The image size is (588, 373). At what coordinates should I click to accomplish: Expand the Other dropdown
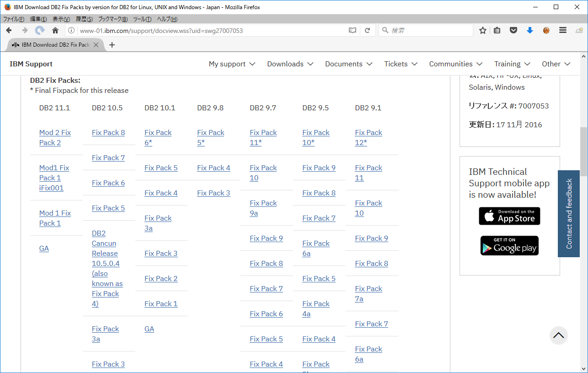pyautogui.click(x=556, y=64)
